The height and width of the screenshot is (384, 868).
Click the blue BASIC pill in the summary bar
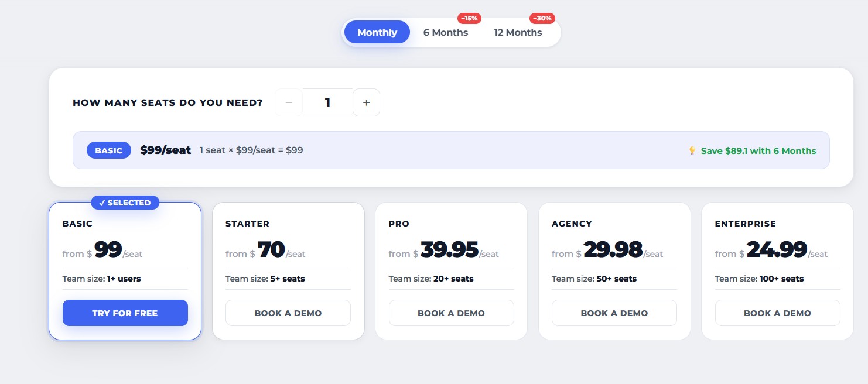click(x=108, y=150)
